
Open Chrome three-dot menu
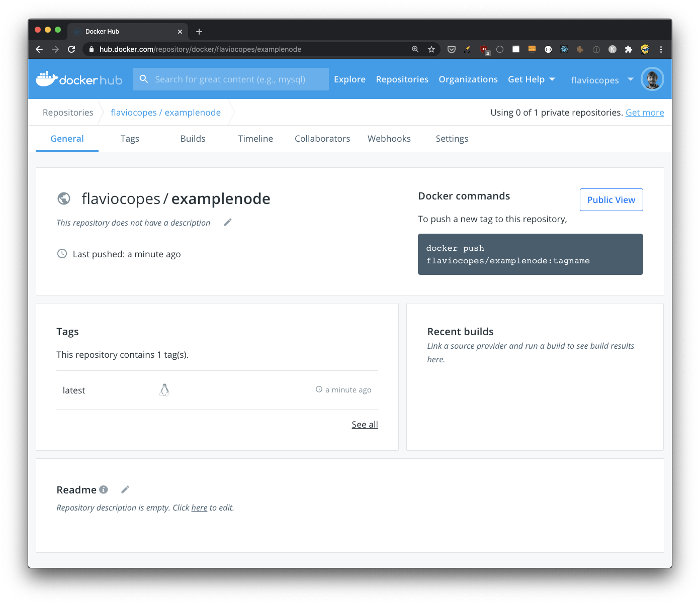(x=661, y=49)
